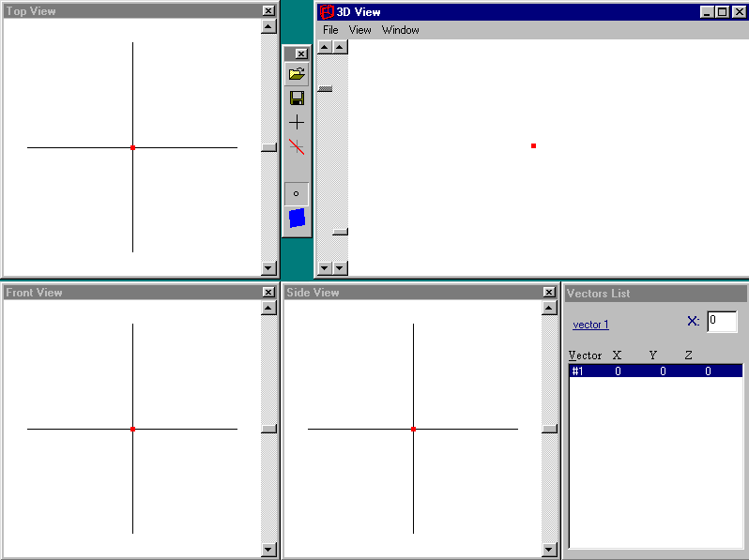Choose the blue solid polygon tool
Image resolution: width=749 pixels, height=560 pixels.
(x=297, y=219)
